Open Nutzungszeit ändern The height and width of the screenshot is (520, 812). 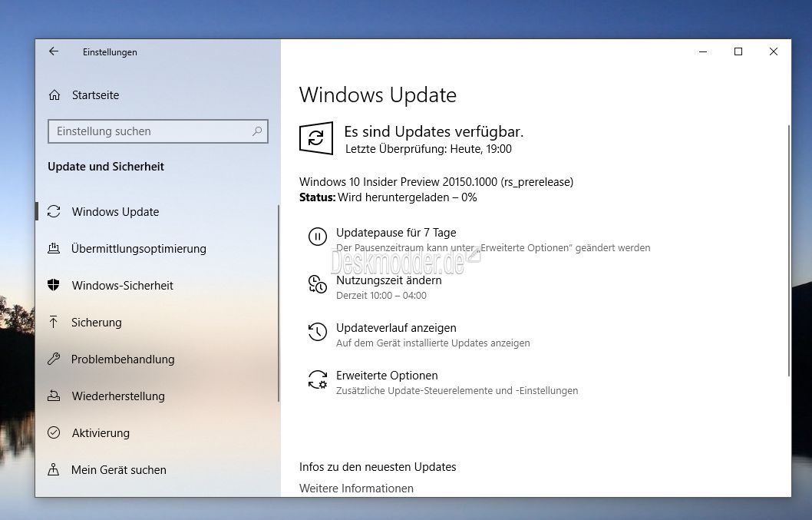pos(389,280)
